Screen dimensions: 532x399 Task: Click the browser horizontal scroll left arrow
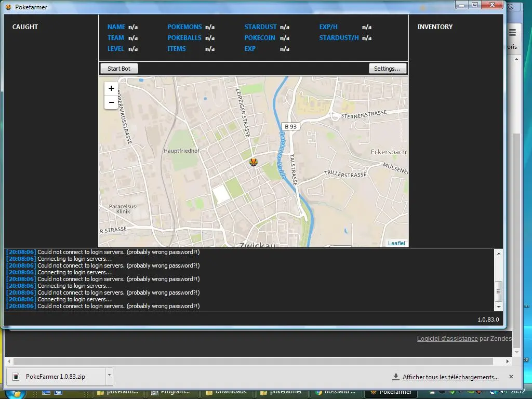point(9,362)
